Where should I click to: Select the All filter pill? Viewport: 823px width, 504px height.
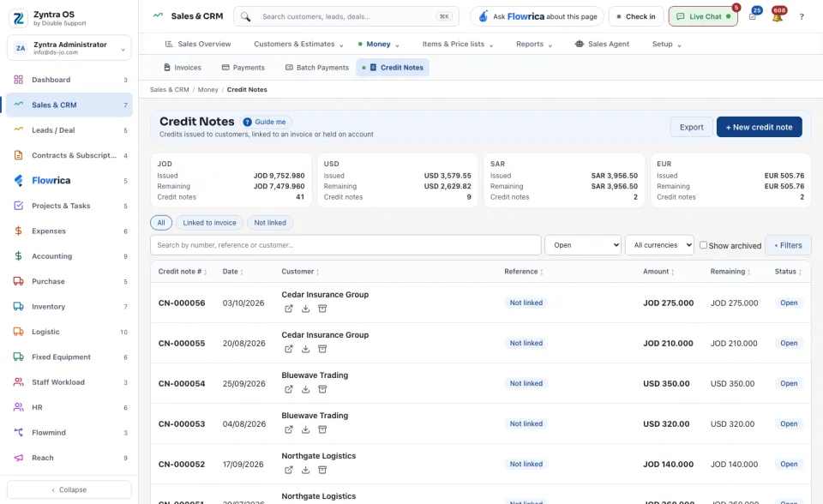(161, 223)
